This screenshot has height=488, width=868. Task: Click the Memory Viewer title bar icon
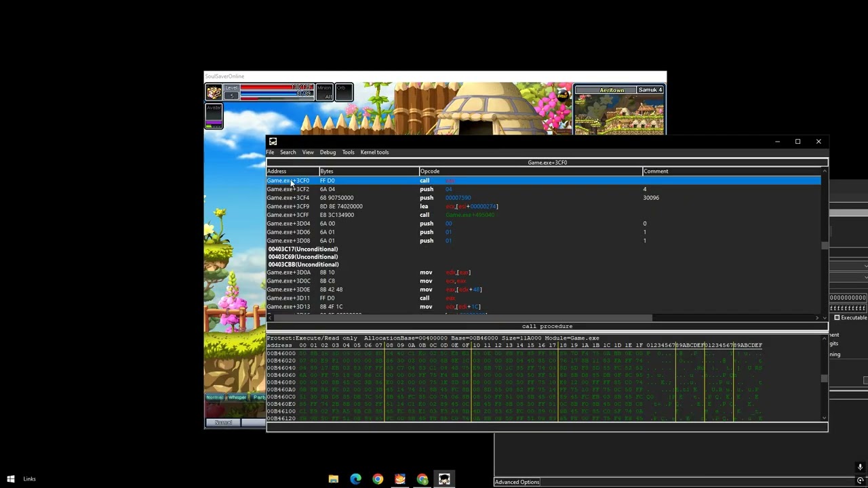coord(273,142)
